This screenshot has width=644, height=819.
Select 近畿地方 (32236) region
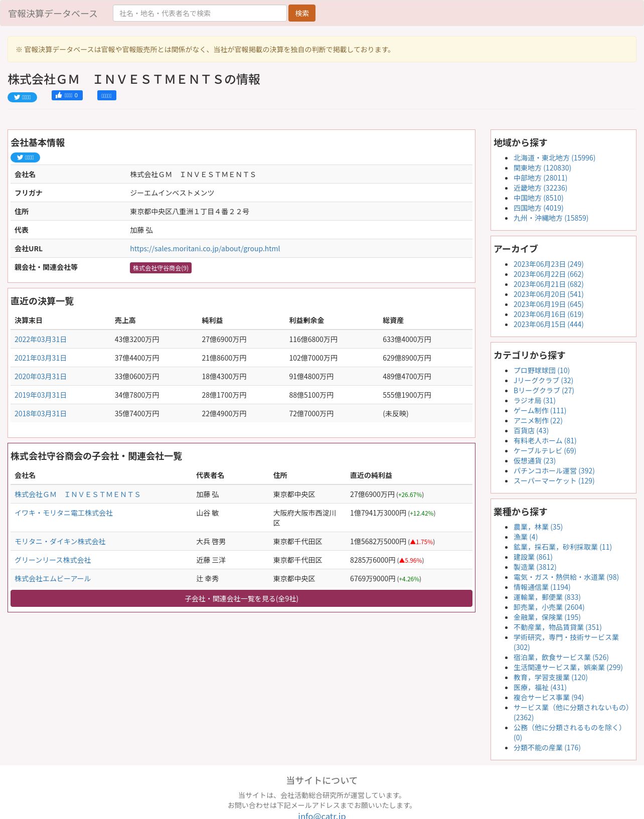click(x=540, y=188)
